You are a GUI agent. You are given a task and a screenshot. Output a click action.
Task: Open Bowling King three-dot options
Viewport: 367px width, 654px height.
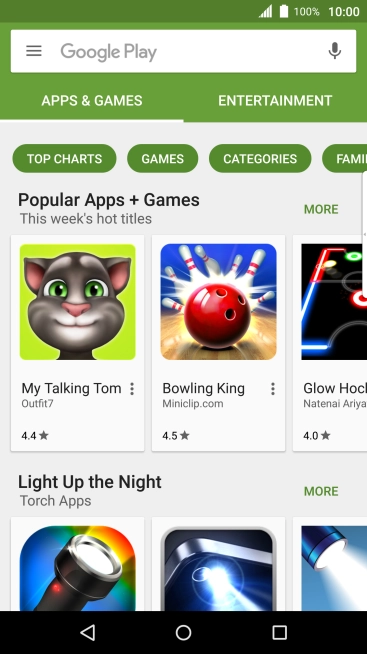click(x=273, y=389)
